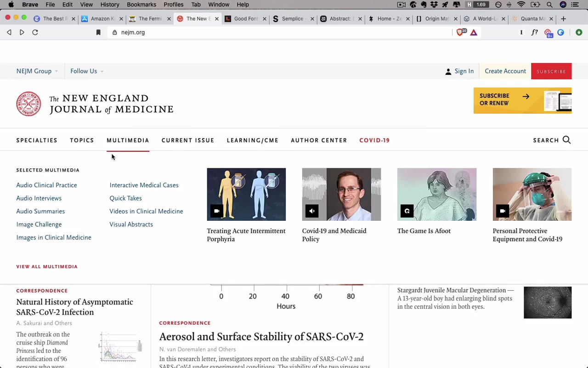This screenshot has height=368, width=588.
Task: Click the Stargardt macular degeneration eye image
Action: (548, 302)
